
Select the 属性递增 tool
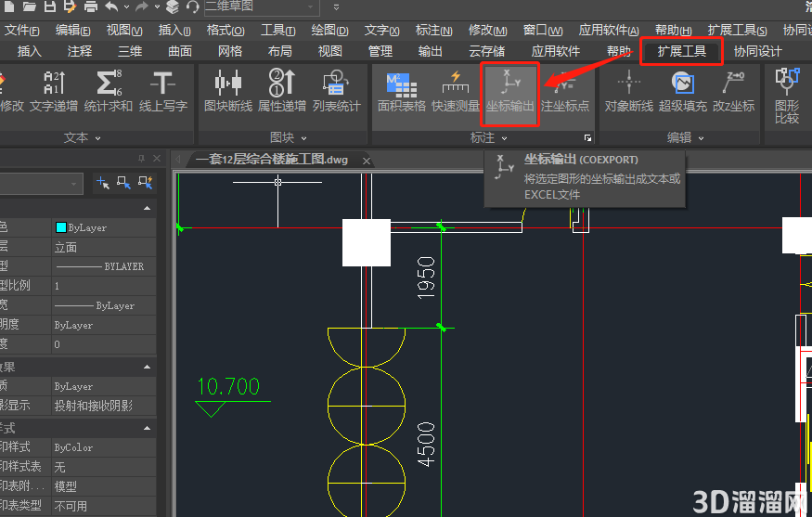282,92
